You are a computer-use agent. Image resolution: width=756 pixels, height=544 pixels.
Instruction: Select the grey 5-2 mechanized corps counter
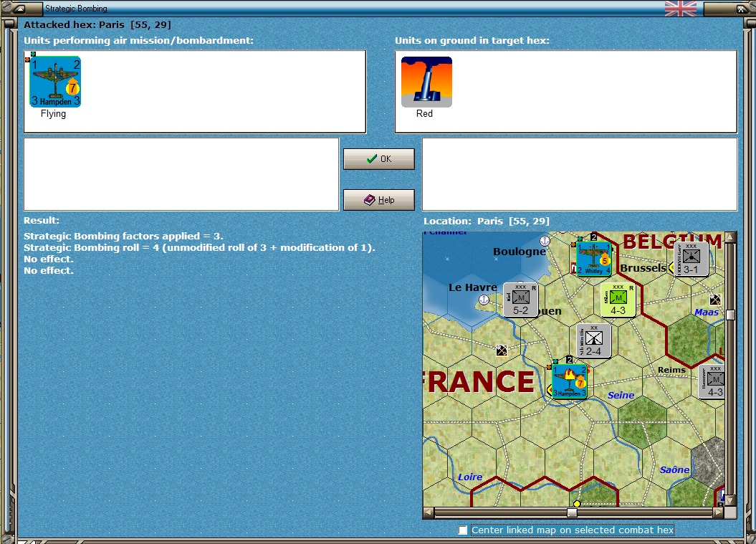point(521,300)
